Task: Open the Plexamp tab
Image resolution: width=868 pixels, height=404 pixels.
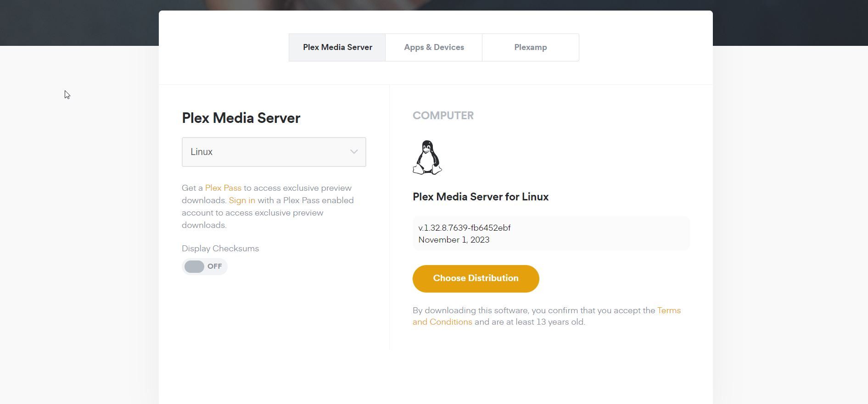Action: (530, 47)
